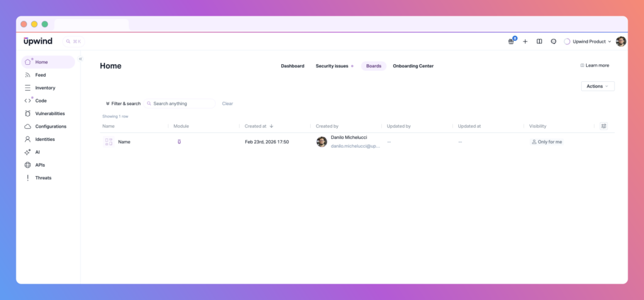This screenshot has height=300, width=644.
Task: Open the APIs globe icon in sidebar
Action: (28, 165)
